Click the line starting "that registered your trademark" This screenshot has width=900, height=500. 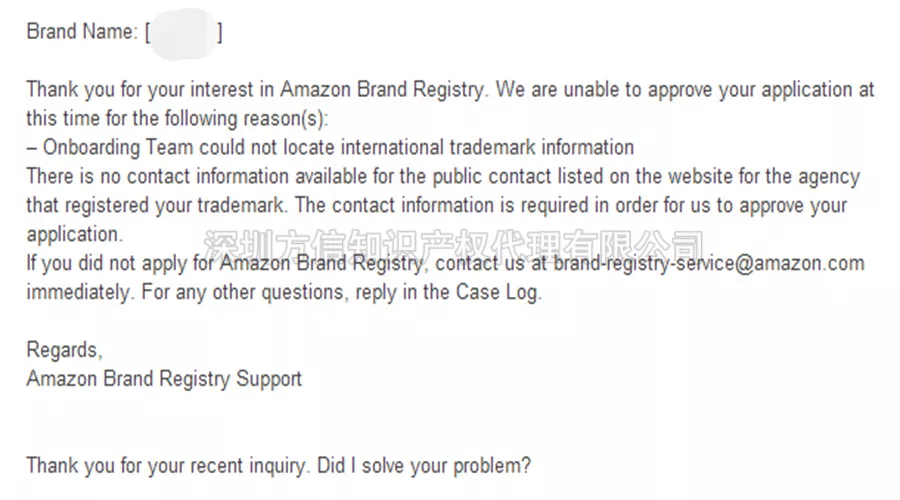pos(437,206)
